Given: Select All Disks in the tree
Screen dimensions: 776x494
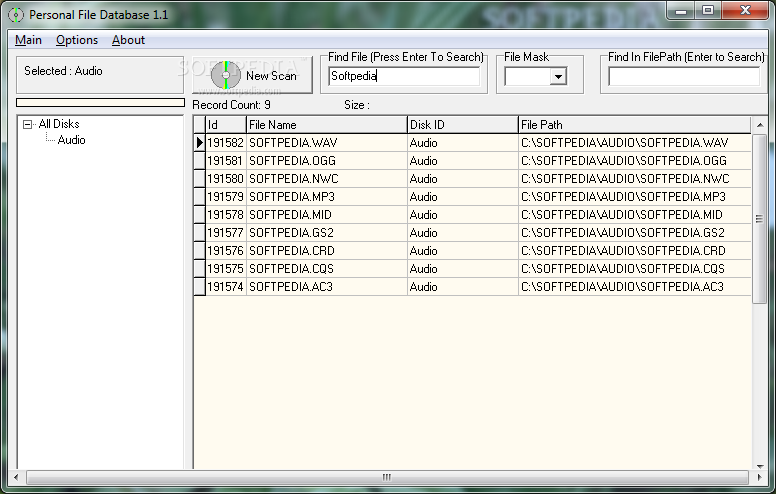Looking at the screenshot, I should click(59, 124).
